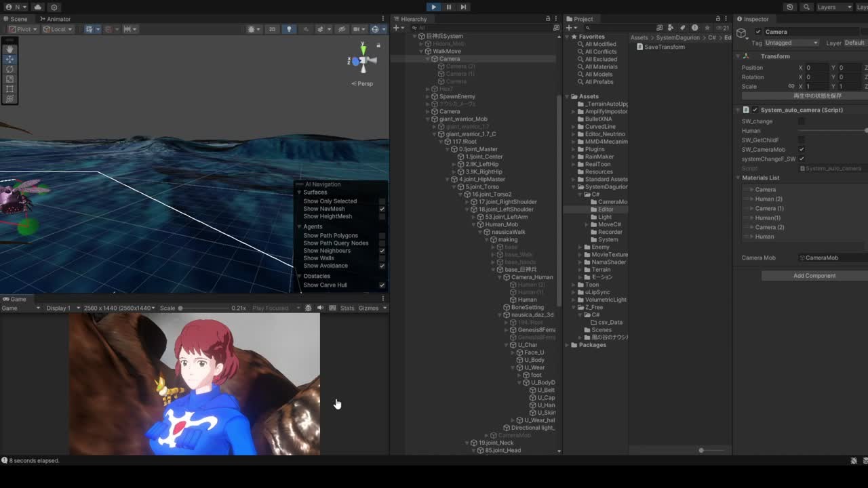
Task: Click the Stats button in Game view
Action: pos(347,308)
